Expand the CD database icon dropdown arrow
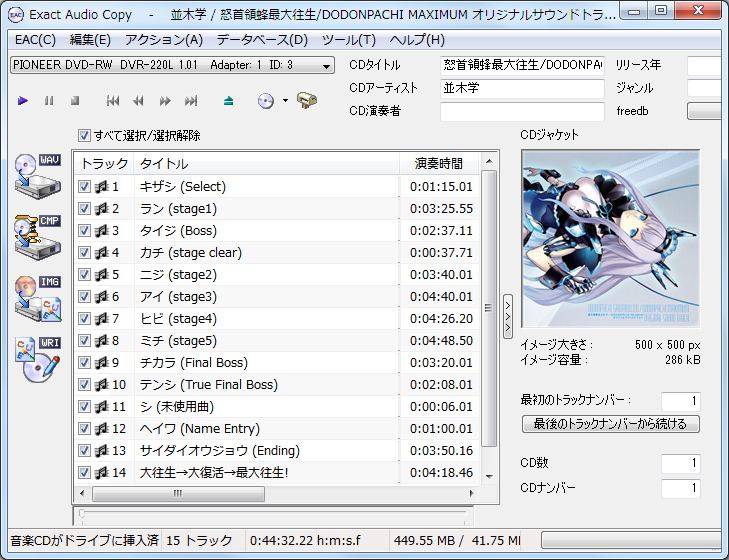 click(x=285, y=101)
